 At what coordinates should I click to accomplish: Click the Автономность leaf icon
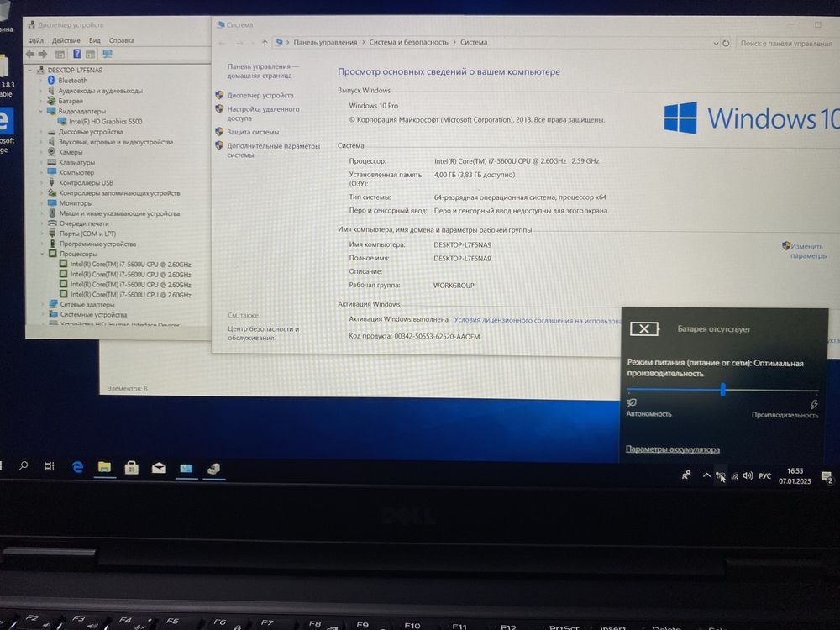(x=631, y=402)
